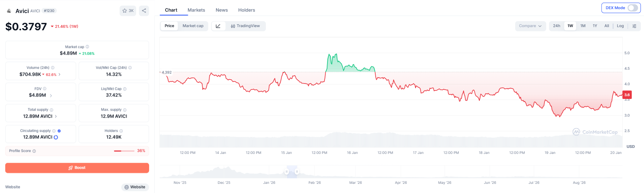Open the Website link button
The width and height of the screenshot is (644, 193).
(135, 187)
